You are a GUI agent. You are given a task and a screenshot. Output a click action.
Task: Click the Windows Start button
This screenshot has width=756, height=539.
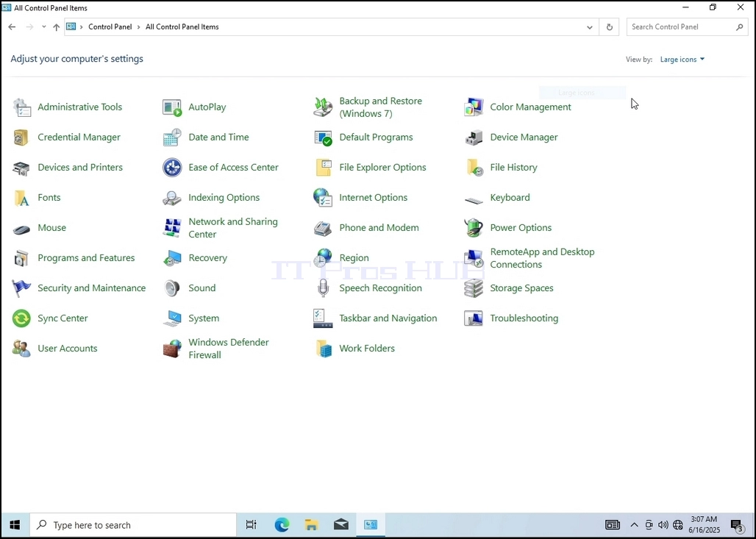click(15, 525)
